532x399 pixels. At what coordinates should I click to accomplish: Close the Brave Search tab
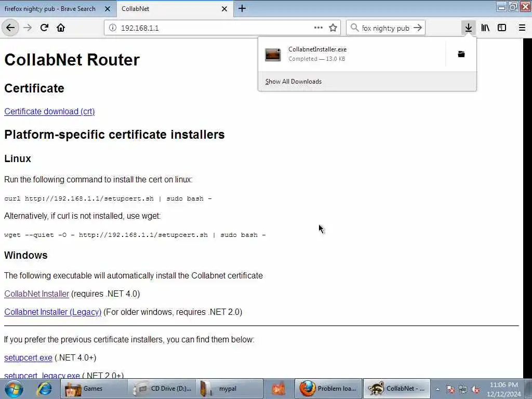108,9
